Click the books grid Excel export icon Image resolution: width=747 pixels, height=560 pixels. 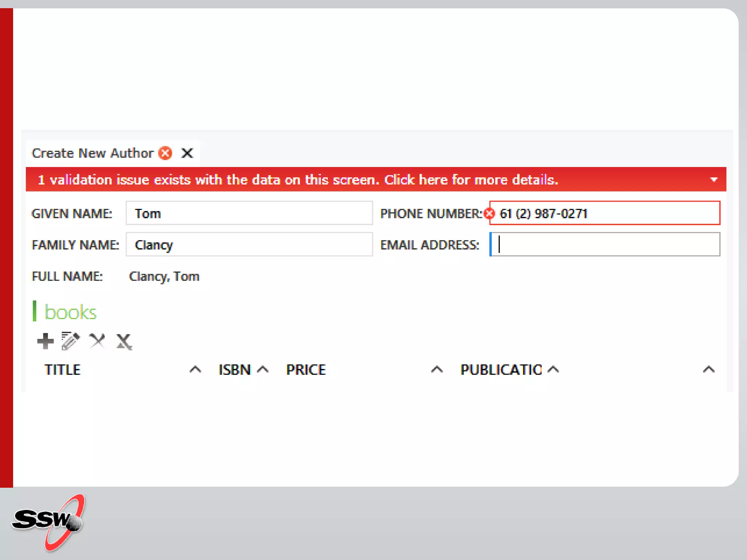pyautogui.click(x=124, y=342)
